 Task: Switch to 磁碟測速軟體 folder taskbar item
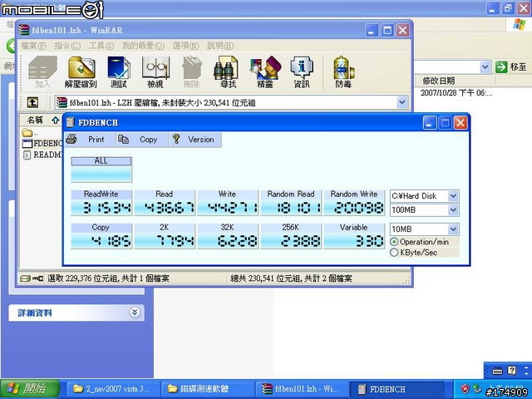tap(208, 388)
